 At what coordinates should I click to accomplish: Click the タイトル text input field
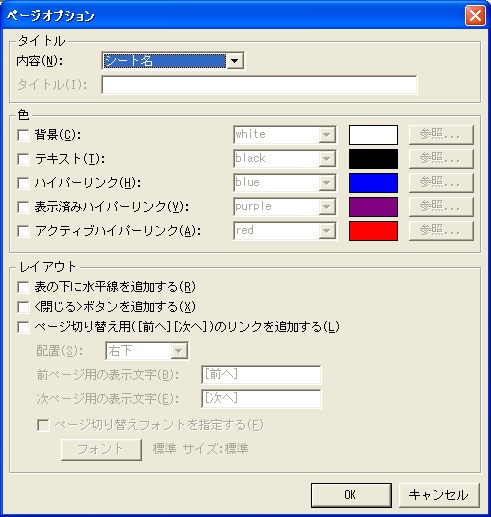(259, 85)
